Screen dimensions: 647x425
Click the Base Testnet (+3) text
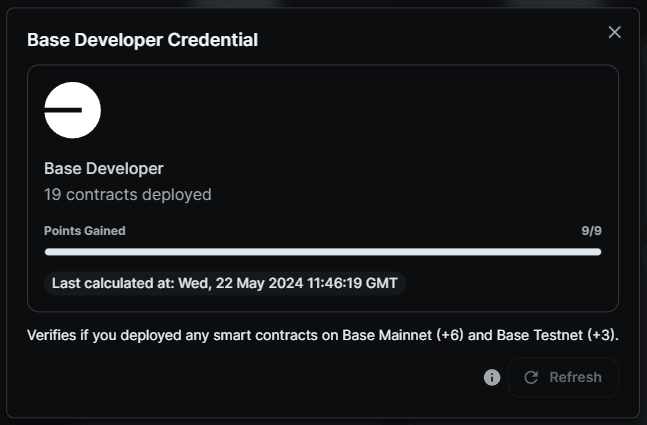pos(556,335)
